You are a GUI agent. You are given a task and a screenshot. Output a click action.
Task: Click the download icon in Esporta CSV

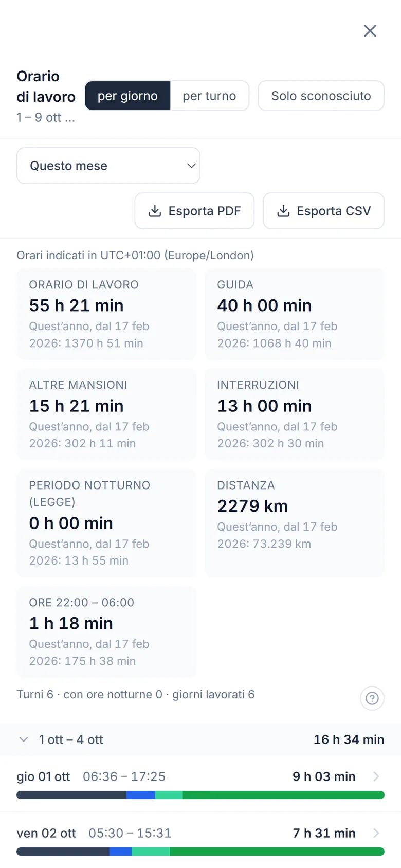[x=283, y=211]
